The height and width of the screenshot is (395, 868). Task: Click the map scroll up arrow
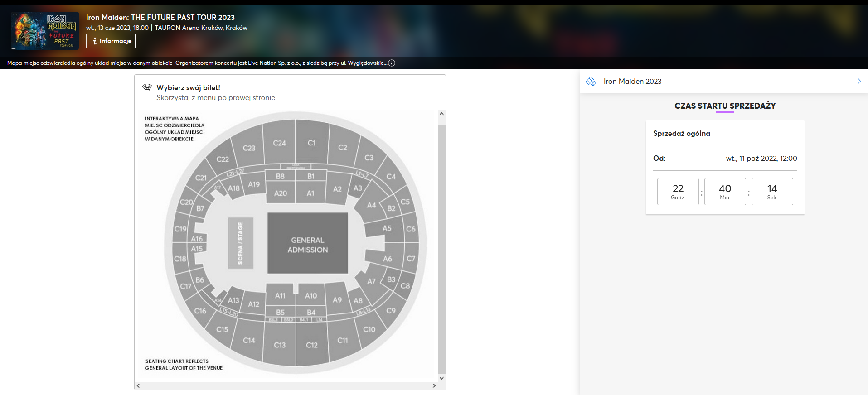point(441,114)
